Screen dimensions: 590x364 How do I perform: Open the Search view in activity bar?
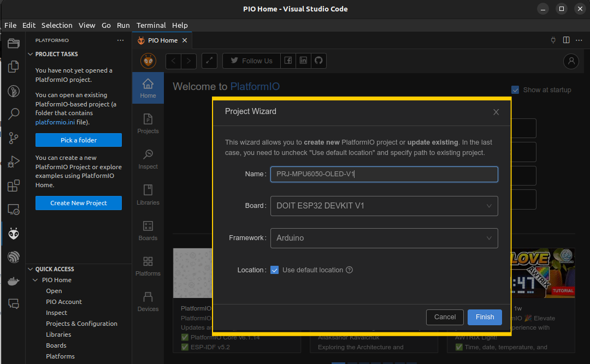tap(14, 114)
